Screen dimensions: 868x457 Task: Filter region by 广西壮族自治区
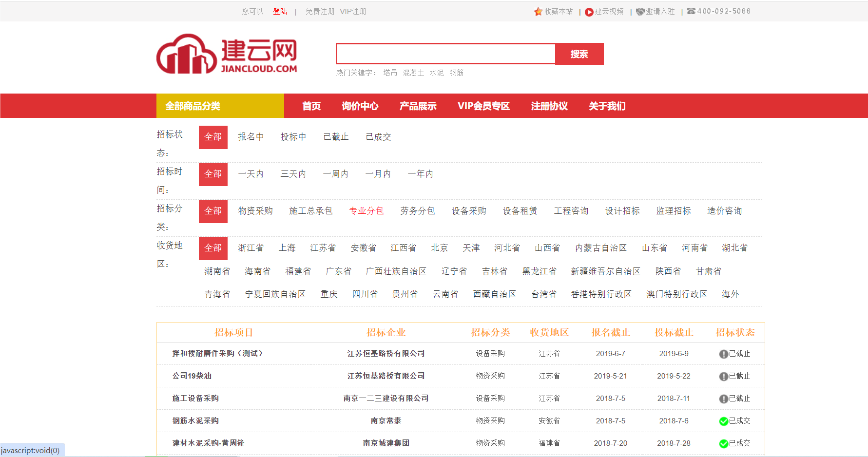396,271
